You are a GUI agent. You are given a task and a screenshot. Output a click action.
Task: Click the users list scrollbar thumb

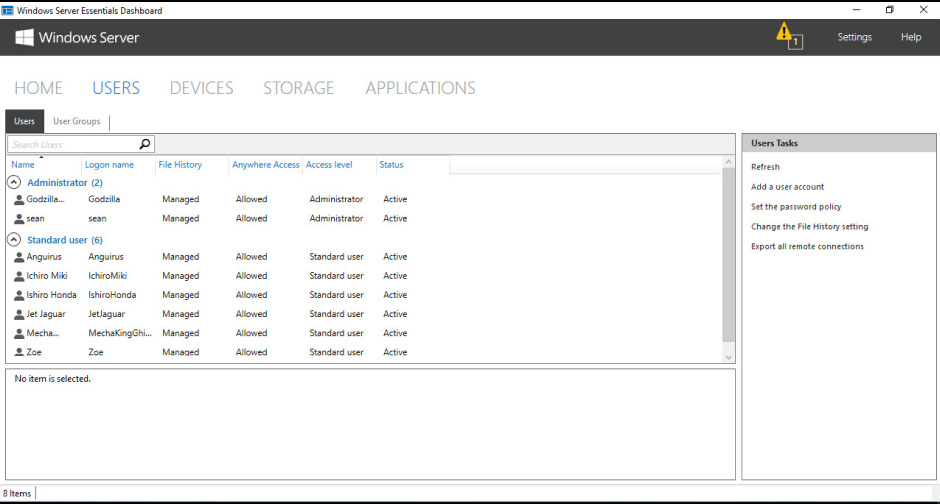pyautogui.click(x=728, y=255)
